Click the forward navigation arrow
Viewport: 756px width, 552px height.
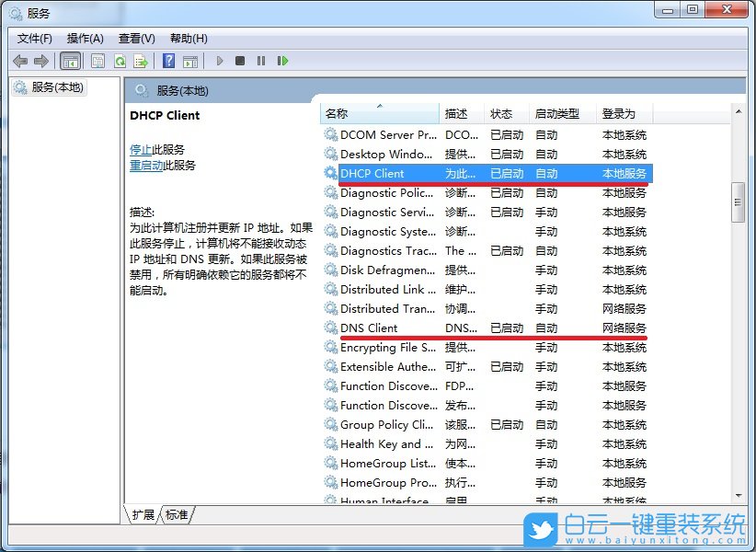tap(41, 61)
